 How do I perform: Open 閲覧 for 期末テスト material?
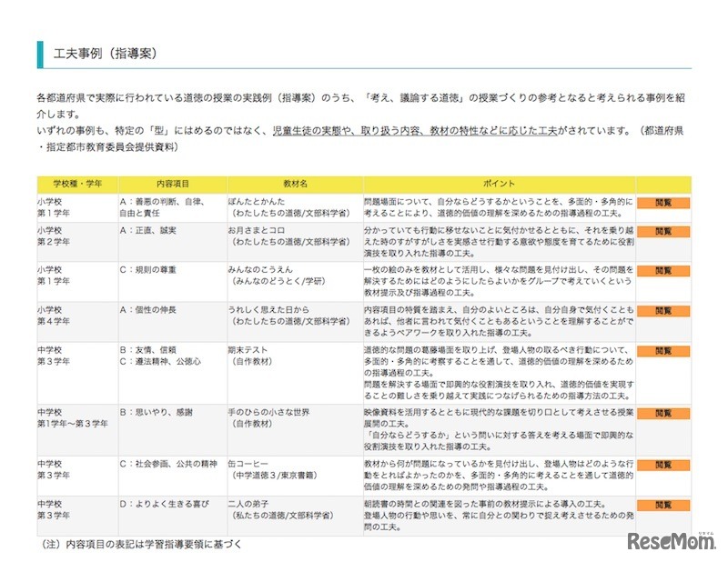pyautogui.click(x=663, y=351)
